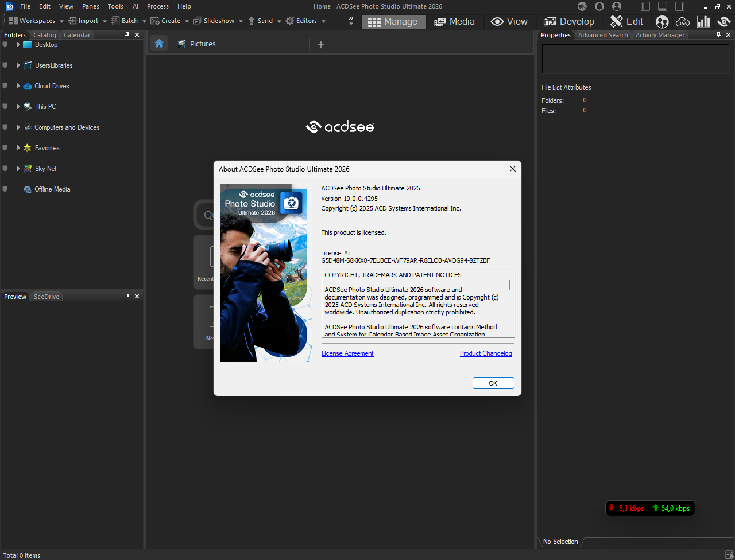Open the Editors dropdown arrow

tap(323, 21)
